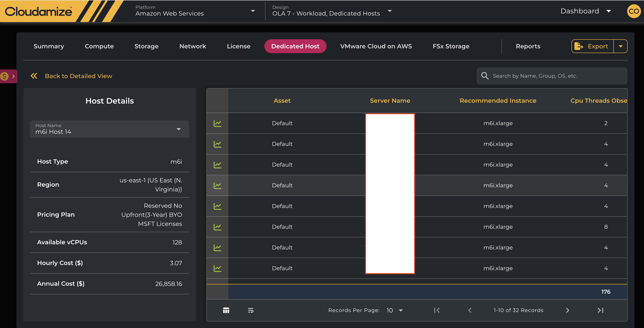Open the Platform Amazon Web Services dropdown
Screen dimensions: 644x328
(x=196, y=11)
